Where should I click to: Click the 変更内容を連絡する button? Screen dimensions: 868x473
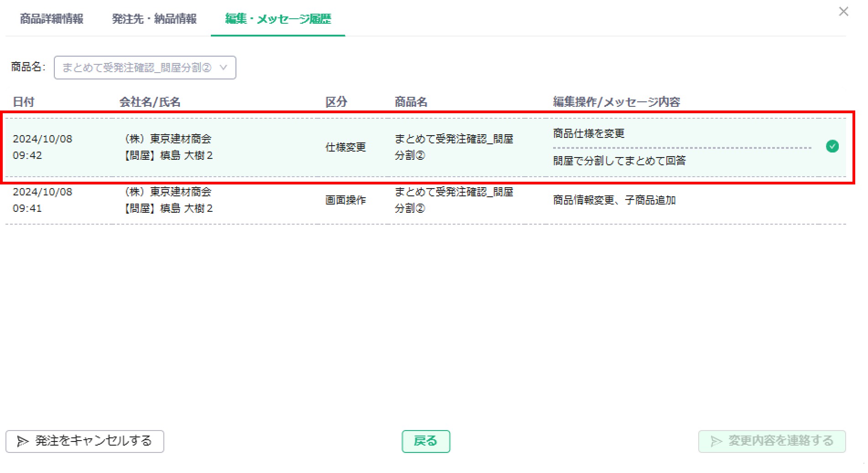[772, 441]
